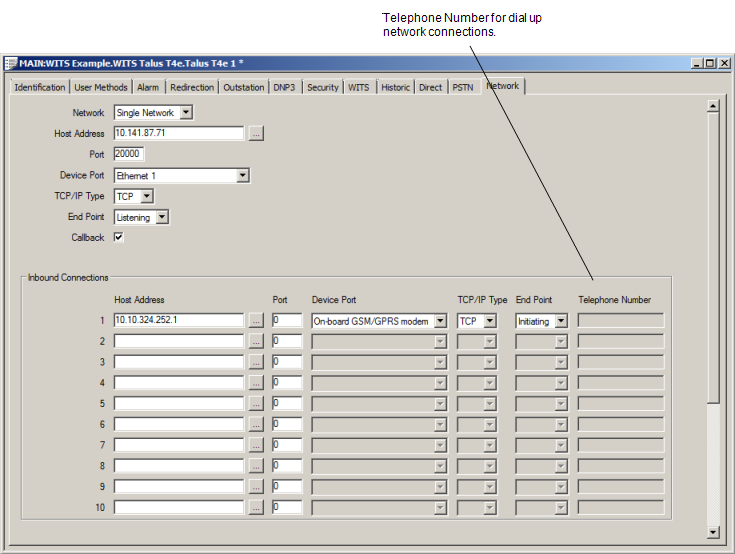Click browse button for inbound connection 1

[256, 321]
